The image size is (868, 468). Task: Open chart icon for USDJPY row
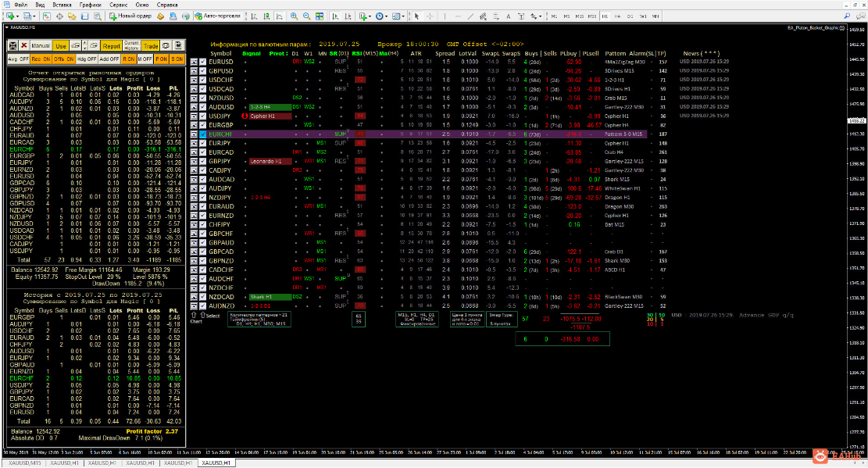pyautogui.click(x=194, y=116)
